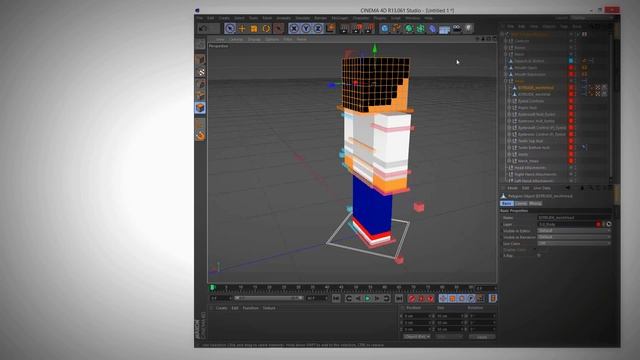Click the Object Manager vertical scrollbar
The width and height of the screenshot is (640, 360).
[x=611, y=106]
